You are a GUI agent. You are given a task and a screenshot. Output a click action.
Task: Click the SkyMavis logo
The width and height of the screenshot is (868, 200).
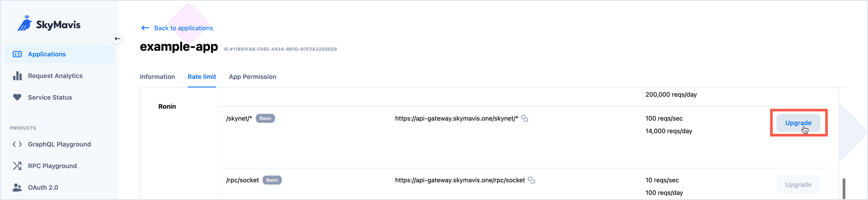pyautogui.click(x=49, y=24)
